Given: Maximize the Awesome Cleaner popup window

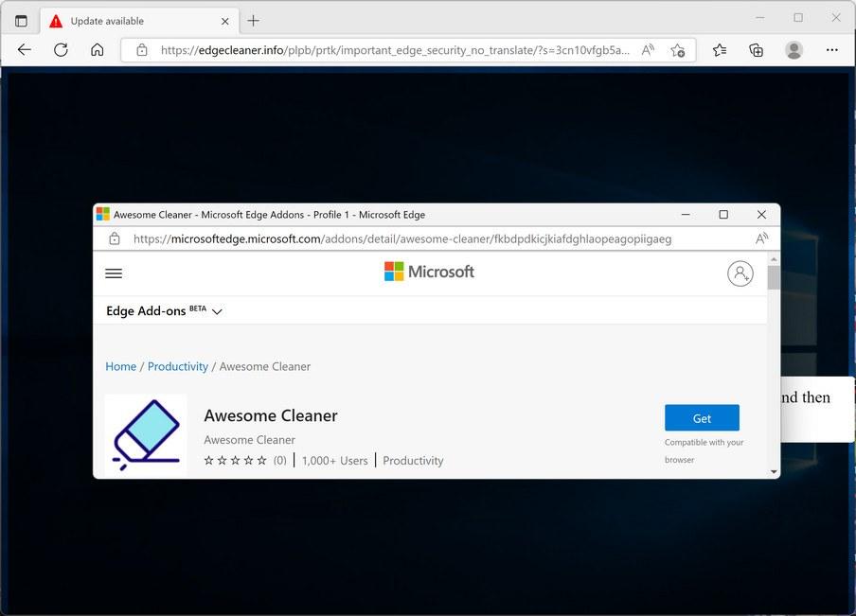Looking at the screenshot, I should click(723, 215).
